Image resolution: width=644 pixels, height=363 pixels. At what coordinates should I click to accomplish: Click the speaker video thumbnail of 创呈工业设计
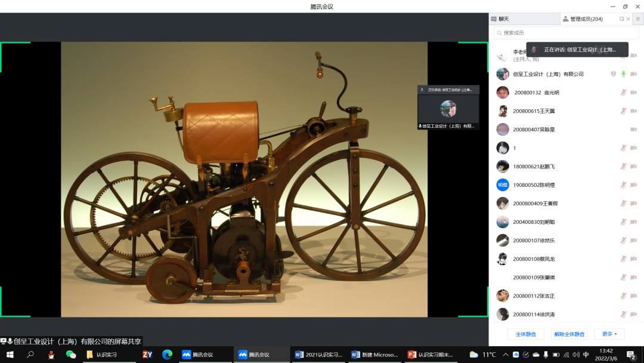pyautogui.click(x=448, y=108)
